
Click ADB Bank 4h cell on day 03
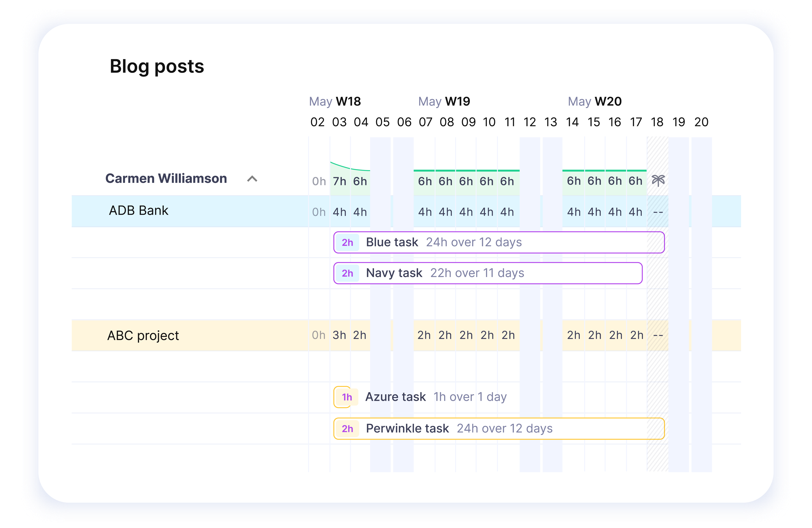click(x=340, y=212)
